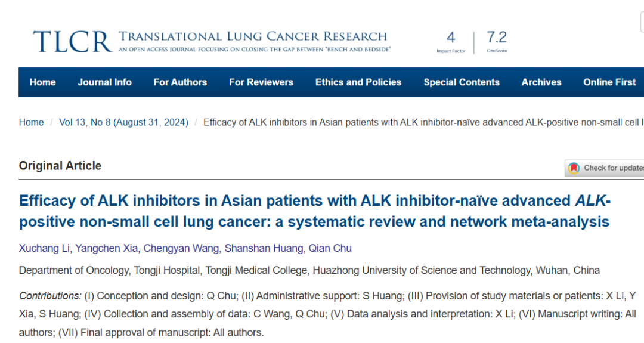
Task: Open Vol 13, No 8 breadcrumb link
Action: coord(123,122)
